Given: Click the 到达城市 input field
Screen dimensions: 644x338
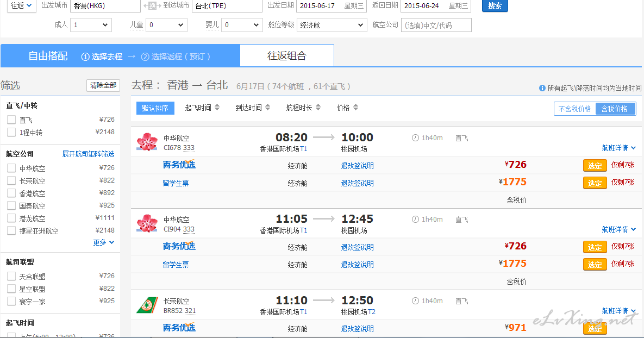Looking at the screenshot, I should click(x=227, y=6).
